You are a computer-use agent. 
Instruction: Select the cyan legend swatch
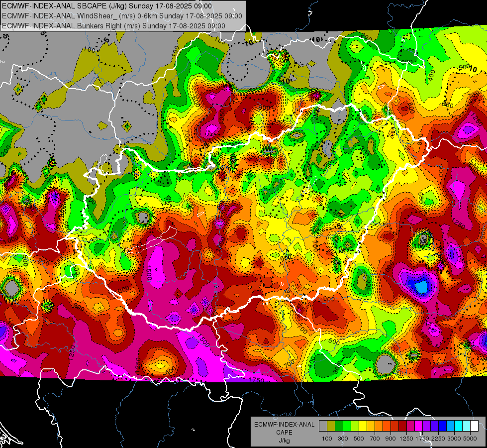pos(459,426)
